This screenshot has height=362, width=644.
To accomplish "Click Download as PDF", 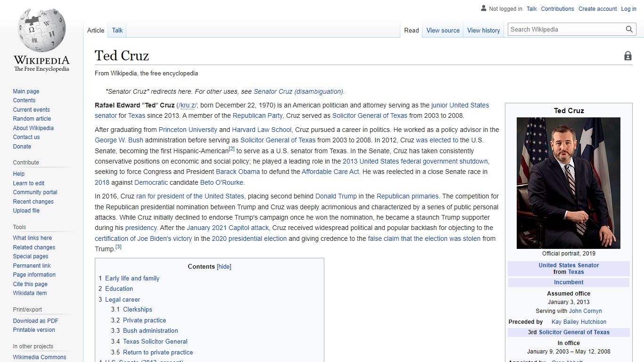I will [35, 321].
